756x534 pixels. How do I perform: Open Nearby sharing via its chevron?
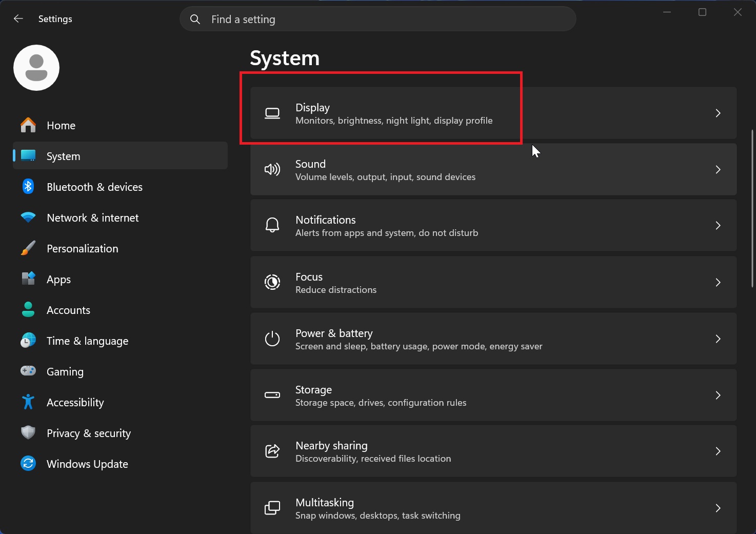pos(718,451)
